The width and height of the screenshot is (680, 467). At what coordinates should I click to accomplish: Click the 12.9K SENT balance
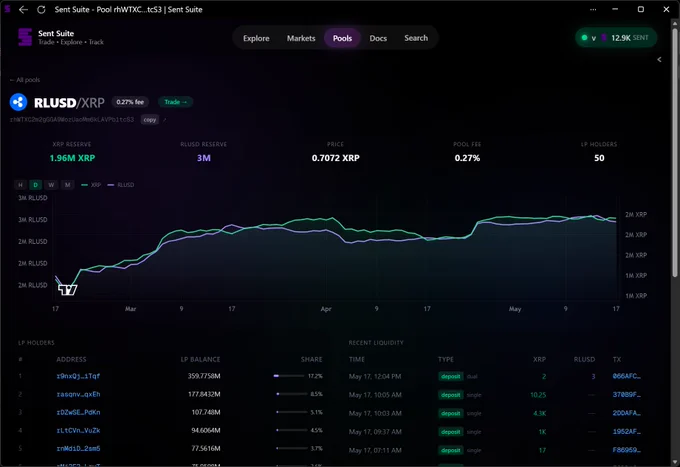pyautogui.click(x=630, y=38)
